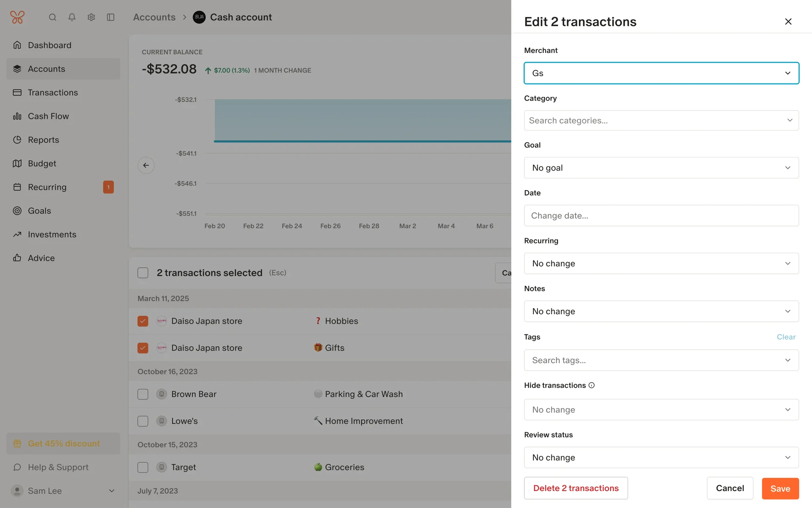Toggle the select-all transactions checkbox
Screen dimensions: 812x508
pos(143,273)
